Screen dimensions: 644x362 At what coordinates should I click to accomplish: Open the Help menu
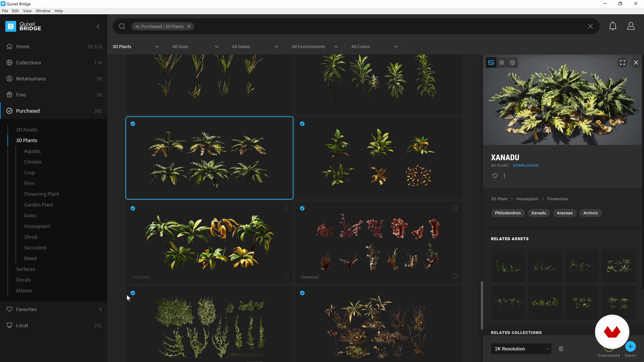click(59, 11)
